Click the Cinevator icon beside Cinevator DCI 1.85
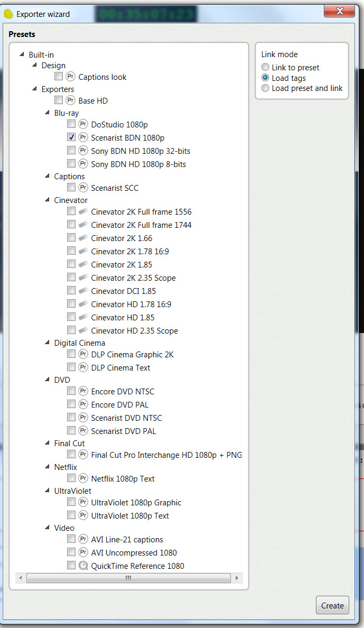This screenshot has height=628, width=364. coord(83,291)
